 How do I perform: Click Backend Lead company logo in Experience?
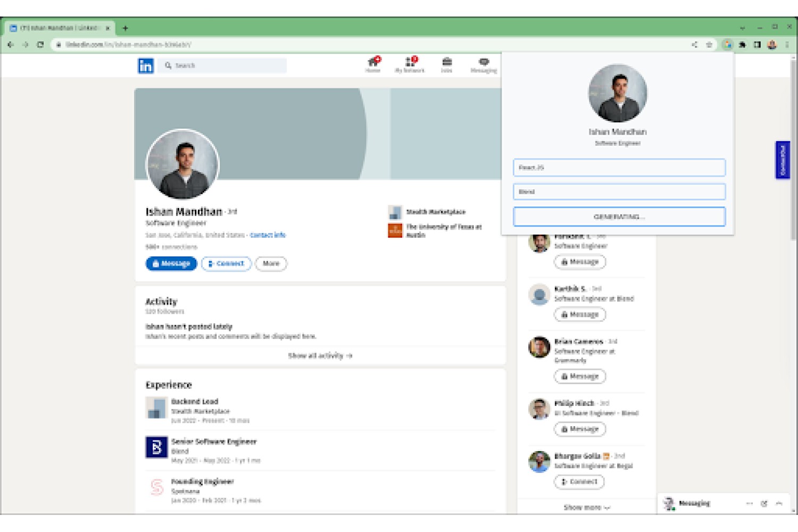pos(156,408)
